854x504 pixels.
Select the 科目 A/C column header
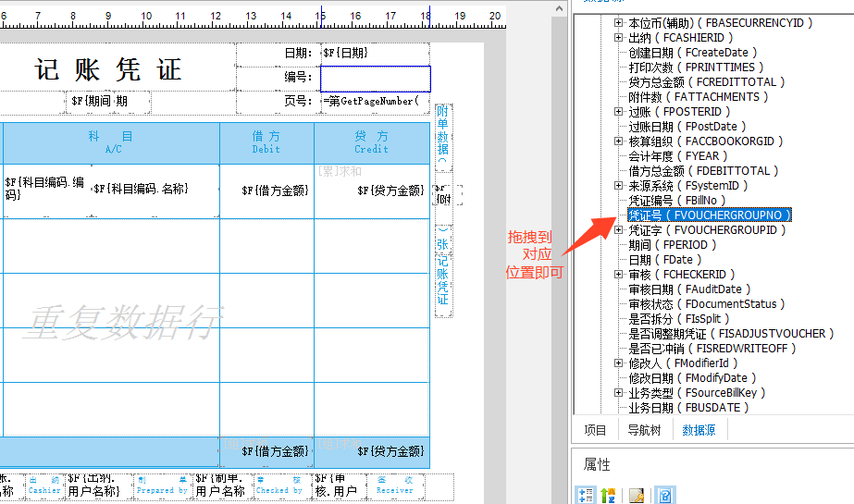[x=112, y=142]
